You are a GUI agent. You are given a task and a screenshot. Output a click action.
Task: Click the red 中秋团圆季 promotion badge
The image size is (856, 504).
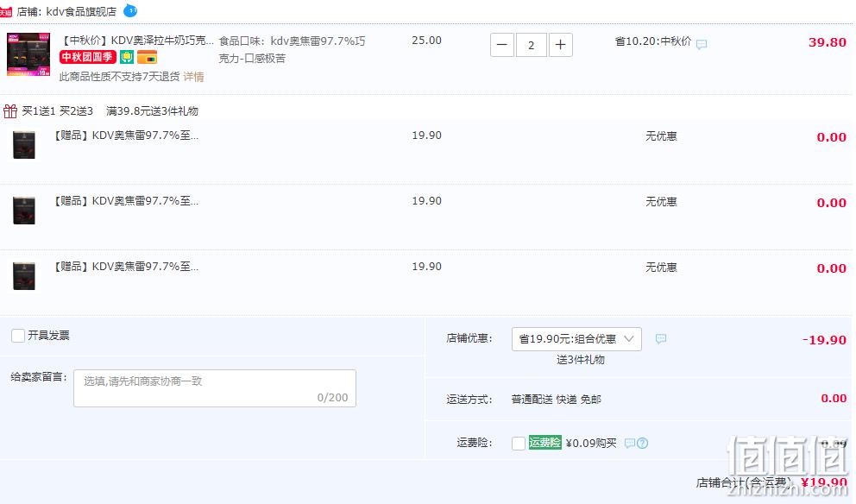click(88, 57)
